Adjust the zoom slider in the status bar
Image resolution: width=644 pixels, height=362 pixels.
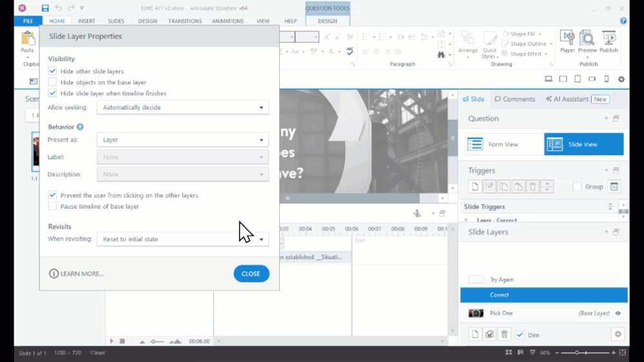pos(577,353)
